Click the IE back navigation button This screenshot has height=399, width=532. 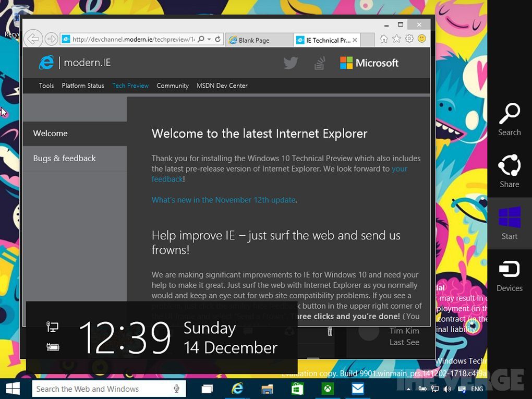(33, 39)
